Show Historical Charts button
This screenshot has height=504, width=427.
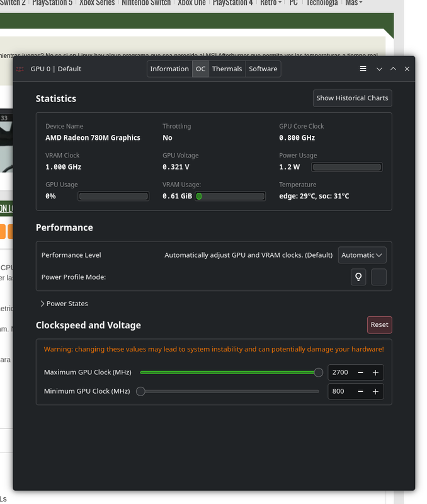[x=352, y=98]
